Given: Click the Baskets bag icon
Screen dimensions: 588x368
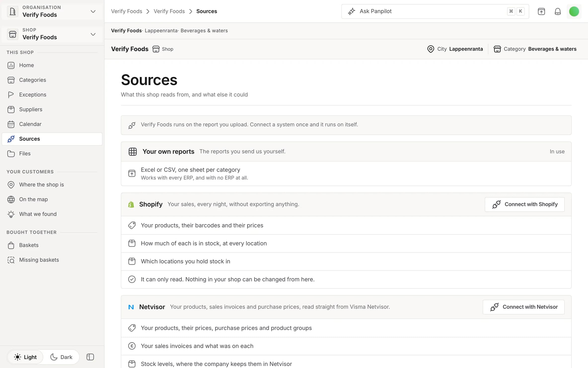Looking at the screenshot, I should coord(11,245).
